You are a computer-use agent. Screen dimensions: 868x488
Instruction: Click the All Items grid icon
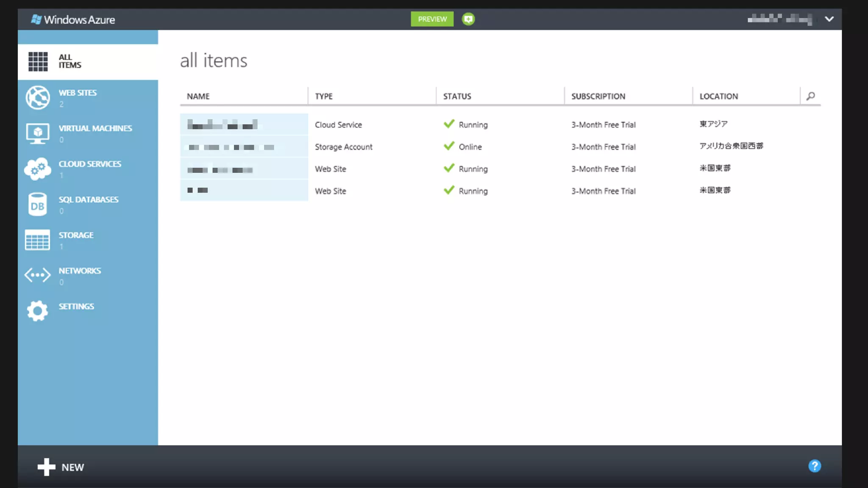(x=38, y=61)
